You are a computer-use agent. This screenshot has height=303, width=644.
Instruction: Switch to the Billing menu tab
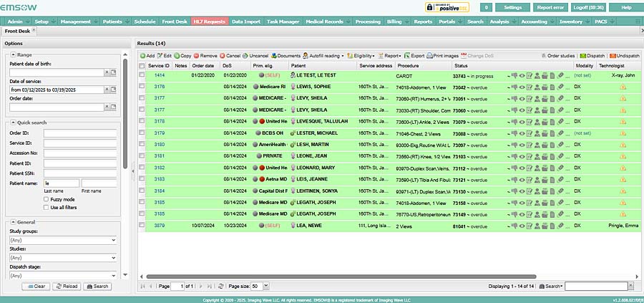tap(394, 22)
